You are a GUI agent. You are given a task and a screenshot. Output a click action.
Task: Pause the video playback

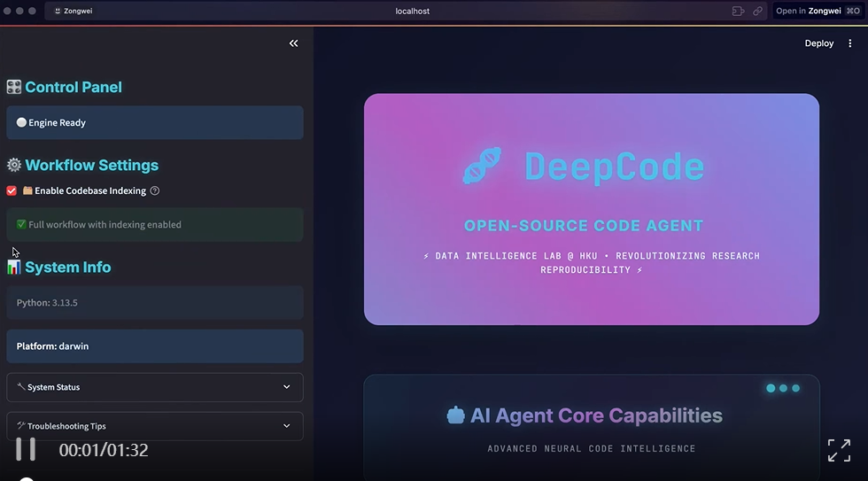[26, 449]
